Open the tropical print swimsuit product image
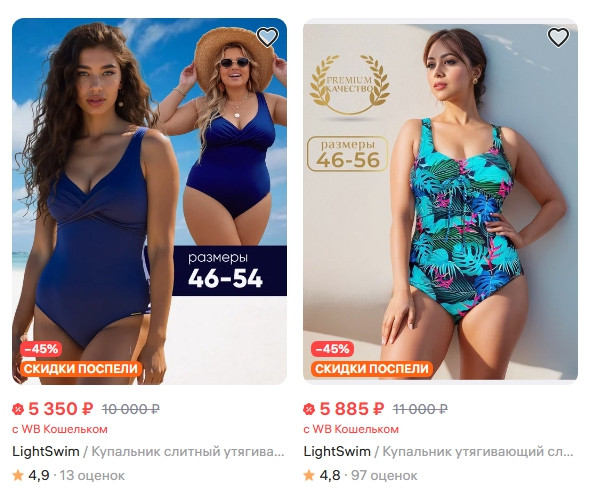Viewport: 589px width, 489px height. [440, 201]
